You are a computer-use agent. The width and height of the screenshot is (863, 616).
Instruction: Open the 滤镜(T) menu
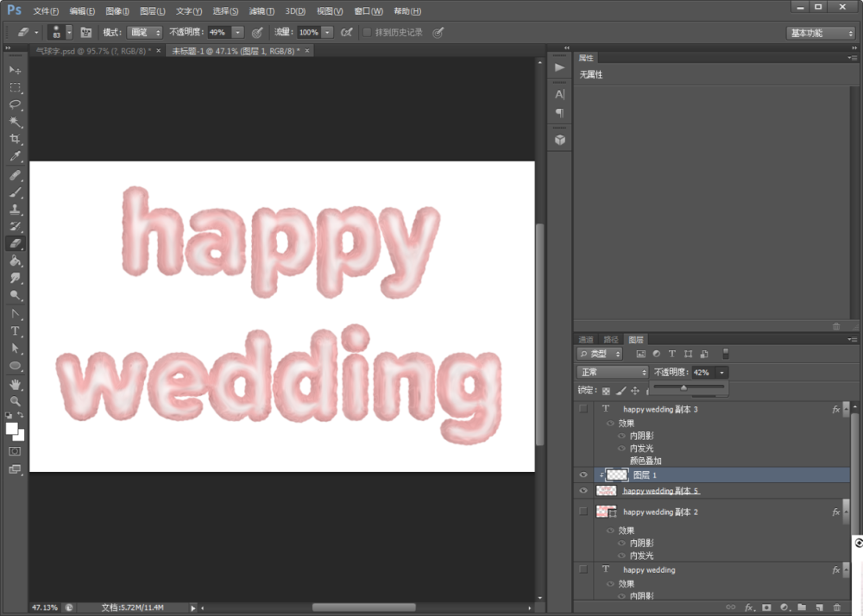(261, 11)
